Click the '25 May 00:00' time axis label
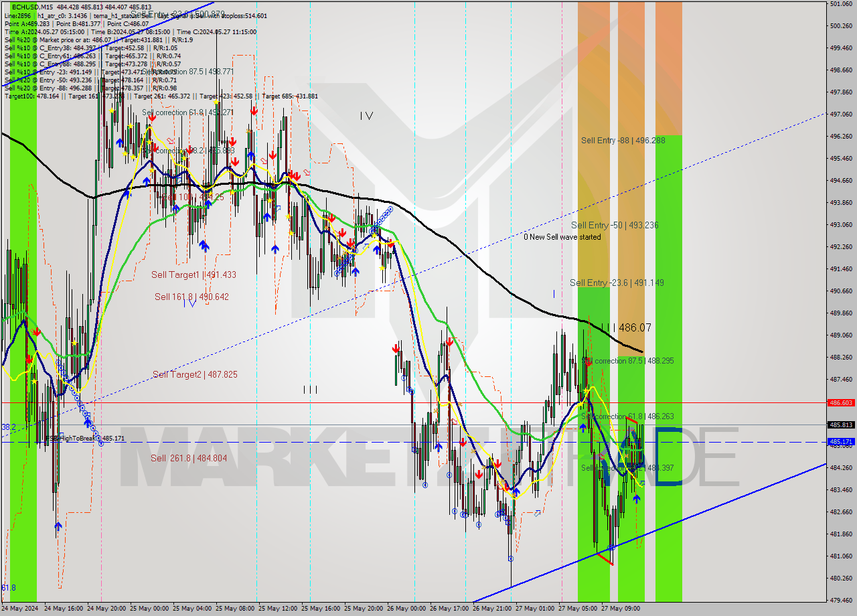This screenshot has height=616, width=857. (x=149, y=609)
